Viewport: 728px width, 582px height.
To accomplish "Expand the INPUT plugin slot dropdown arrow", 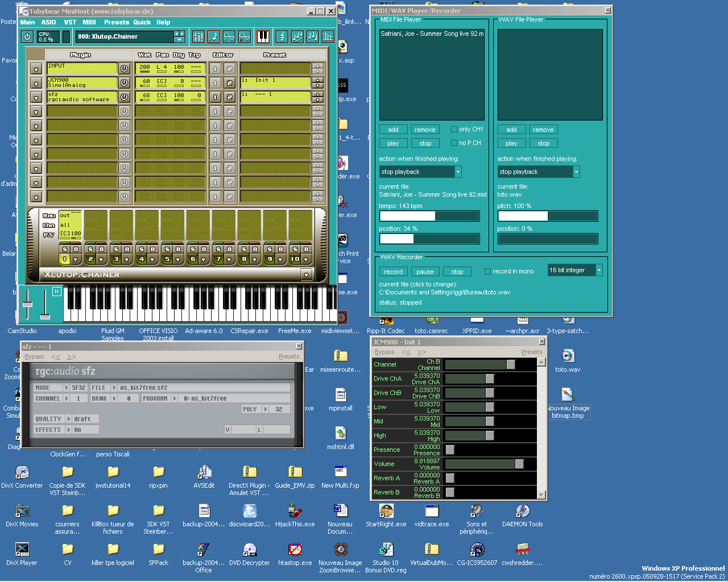I will pos(36,69).
